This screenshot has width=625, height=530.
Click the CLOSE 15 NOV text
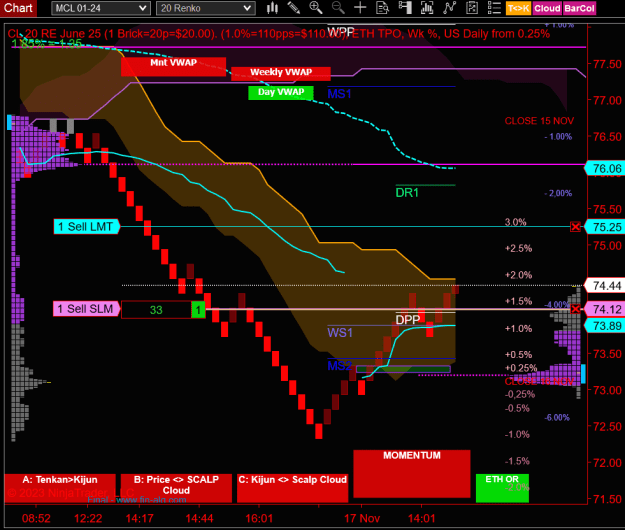pos(539,121)
